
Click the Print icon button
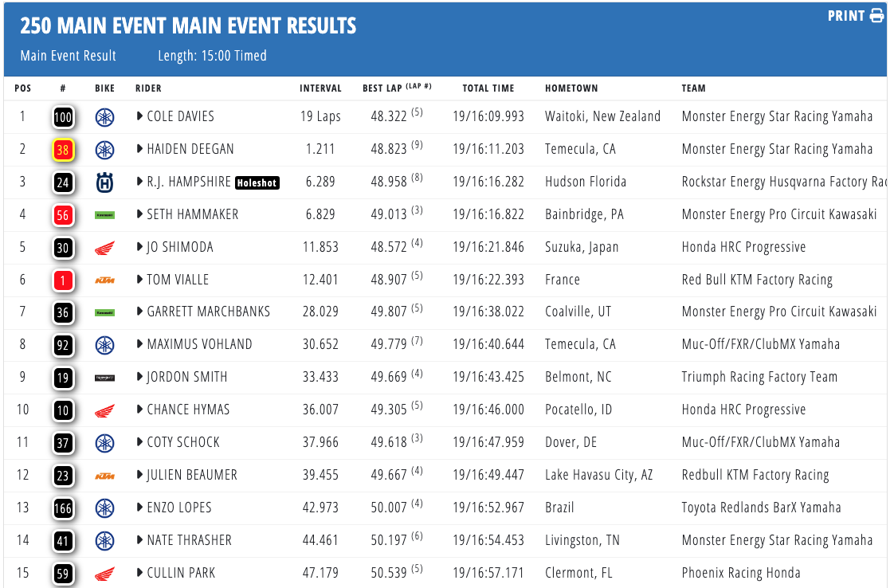pyautogui.click(x=876, y=16)
